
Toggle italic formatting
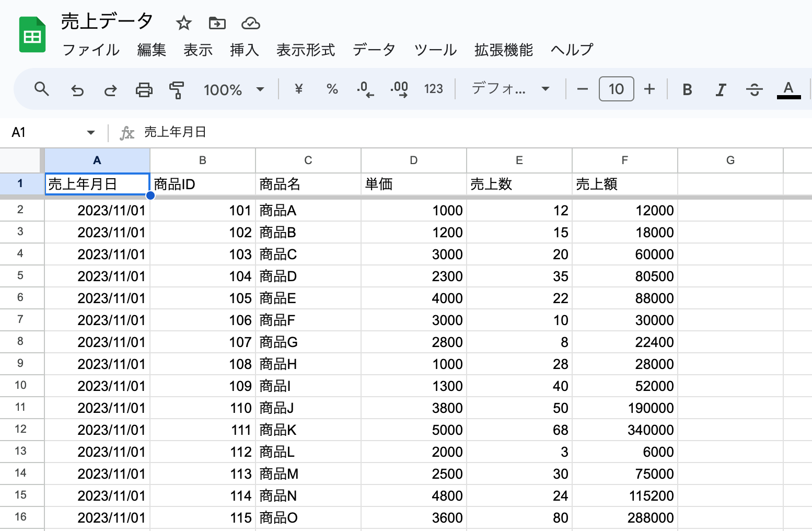pos(721,90)
